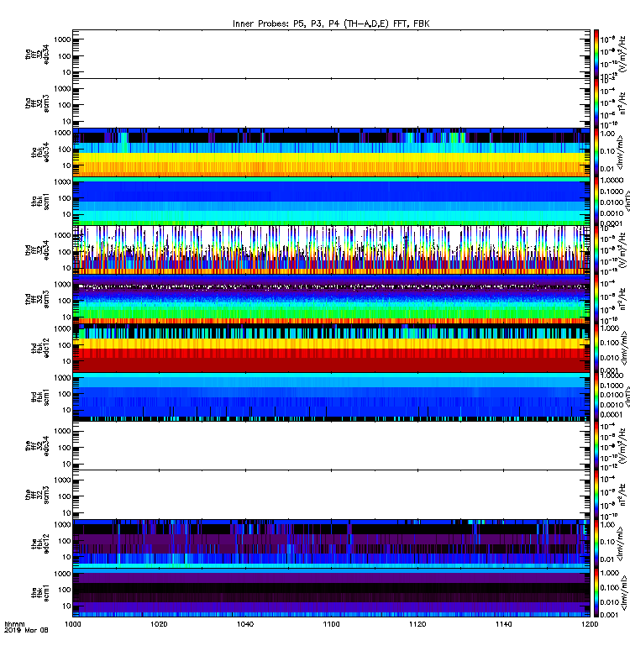
Task: Select the thd fbk edc12 spectrogram panel
Action: coord(331,348)
